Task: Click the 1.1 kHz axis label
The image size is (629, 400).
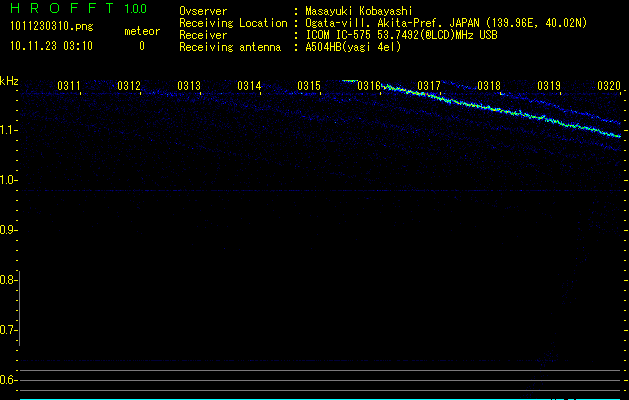Action: (8, 130)
